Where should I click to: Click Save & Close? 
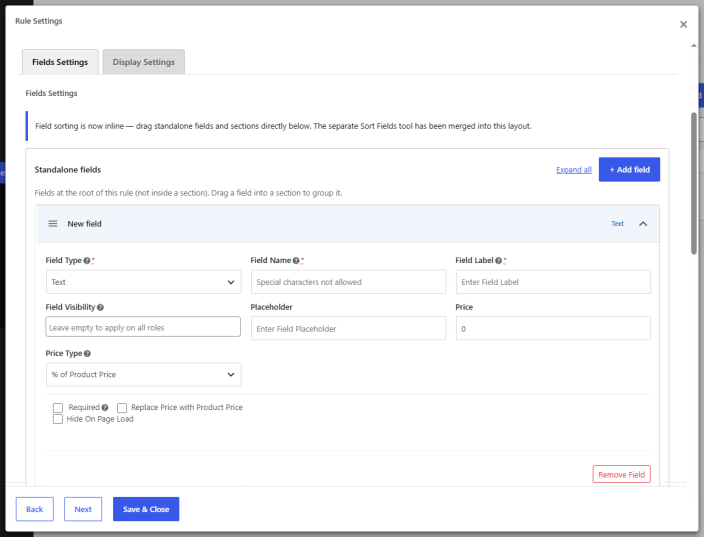click(146, 509)
